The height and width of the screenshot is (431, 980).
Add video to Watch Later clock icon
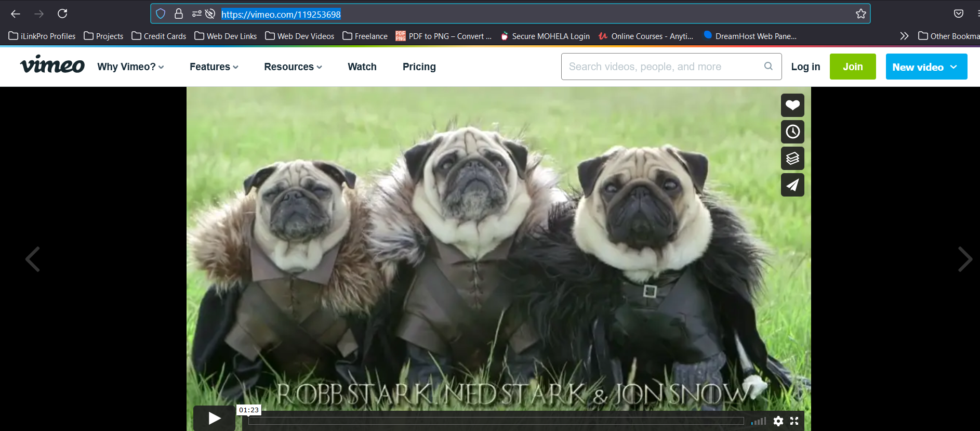(792, 132)
